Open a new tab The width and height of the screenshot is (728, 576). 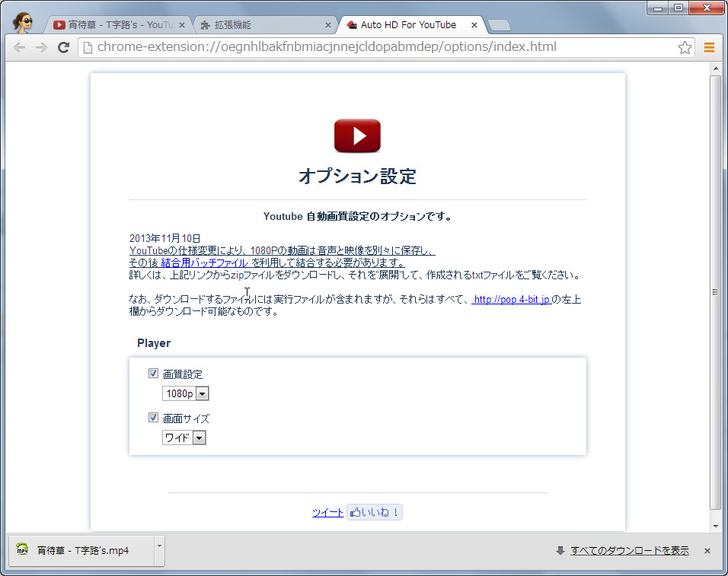tap(500, 26)
